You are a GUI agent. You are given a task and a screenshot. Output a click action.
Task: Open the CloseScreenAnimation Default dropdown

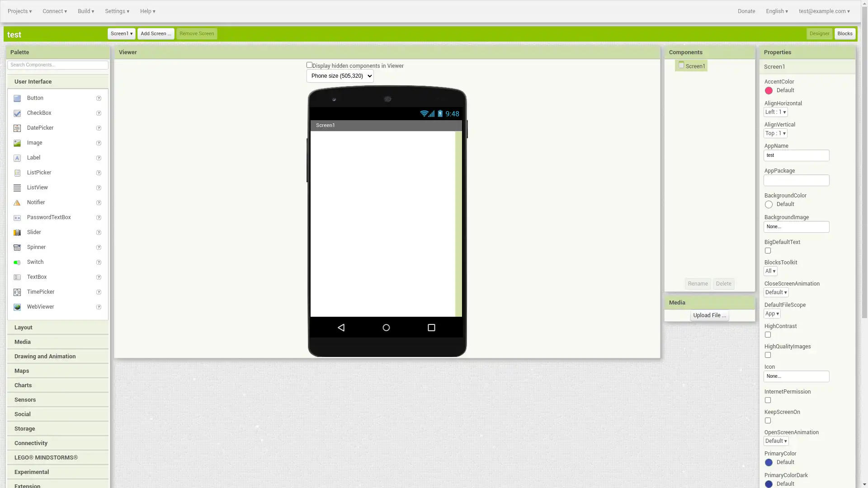pyautogui.click(x=776, y=292)
